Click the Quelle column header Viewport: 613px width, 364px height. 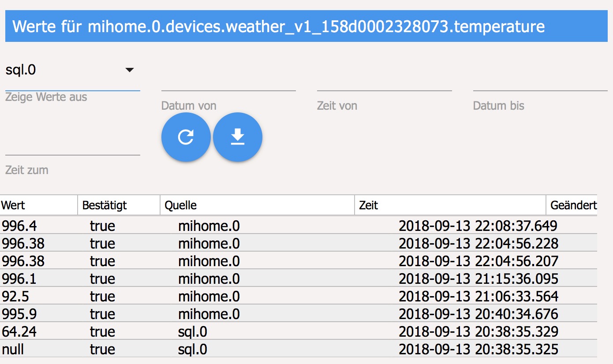(257, 205)
